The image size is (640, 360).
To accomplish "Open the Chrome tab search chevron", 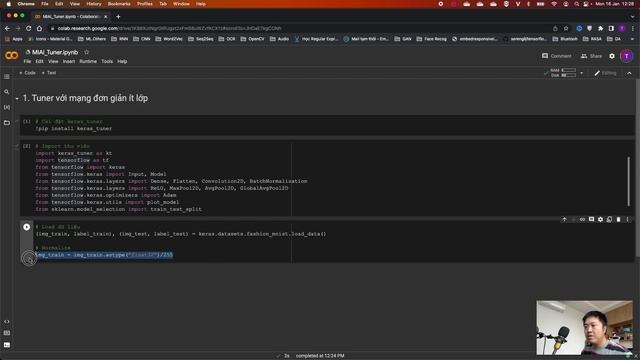I will 633,17.
